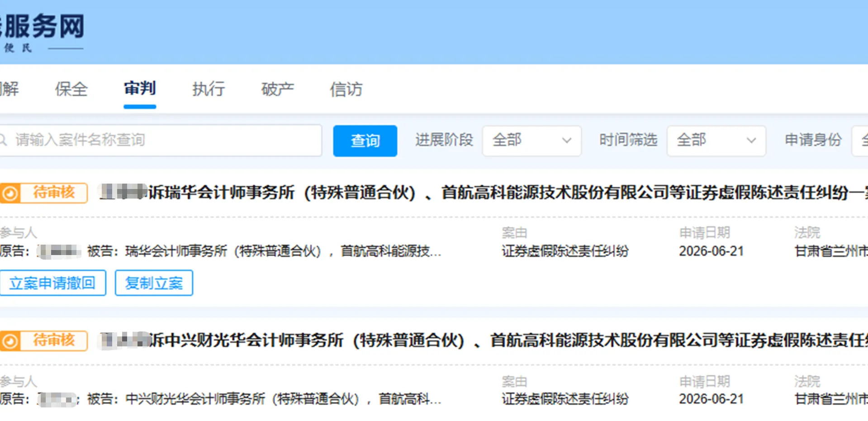
Task: Click 被告: 瑞华会计师事务所 participant text
Action: pyautogui.click(x=264, y=251)
